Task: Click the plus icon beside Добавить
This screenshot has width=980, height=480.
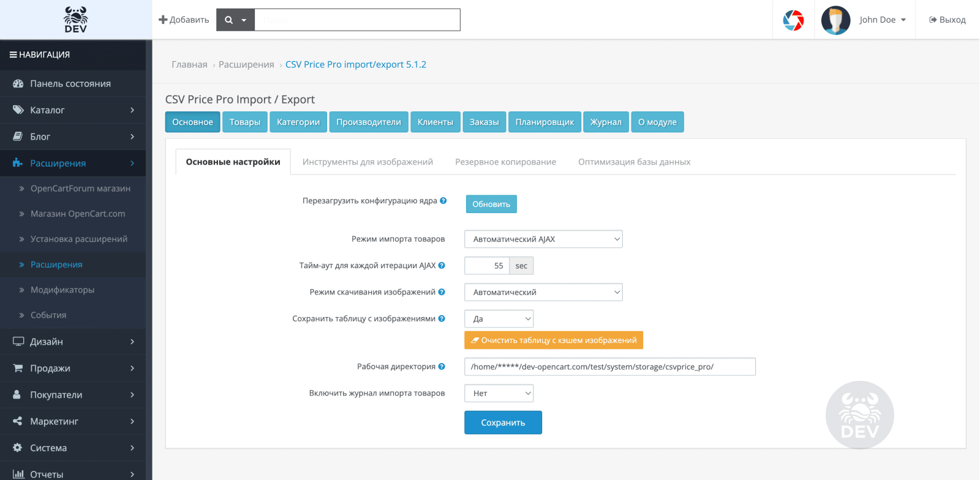Action: click(163, 20)
